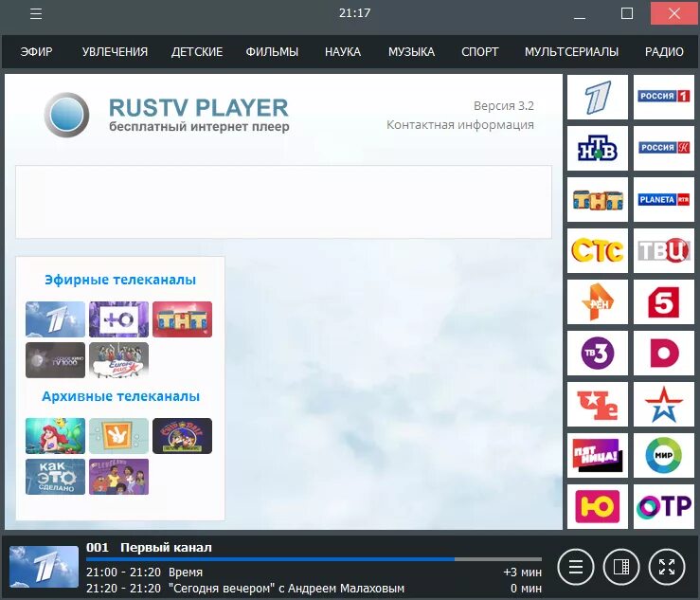The width and height of the screenshot is (700, 600).
Task: Select the OTR channel logo
Action: click(664, 506)
